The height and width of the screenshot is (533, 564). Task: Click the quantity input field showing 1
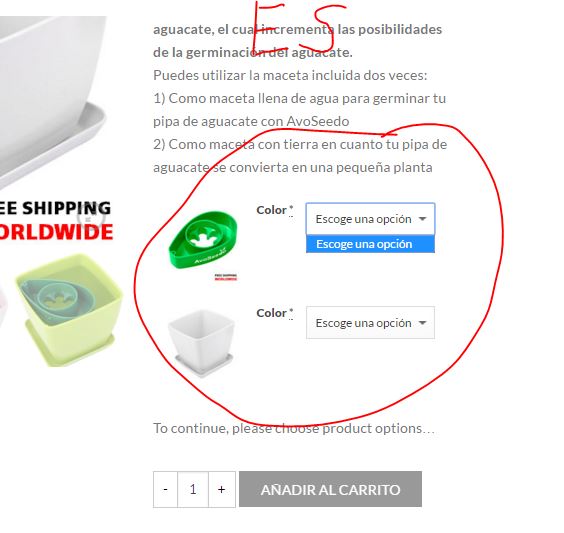pyautogui.click(x=193, y=489)
